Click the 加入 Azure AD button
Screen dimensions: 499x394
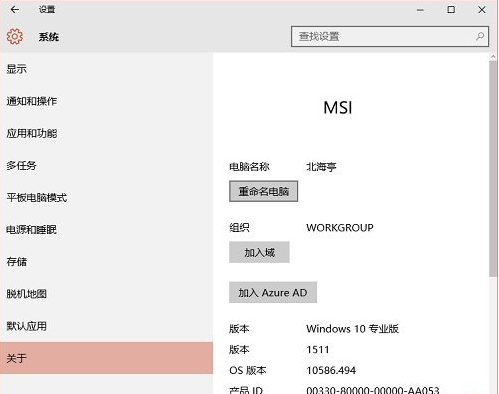pos(273,292)
